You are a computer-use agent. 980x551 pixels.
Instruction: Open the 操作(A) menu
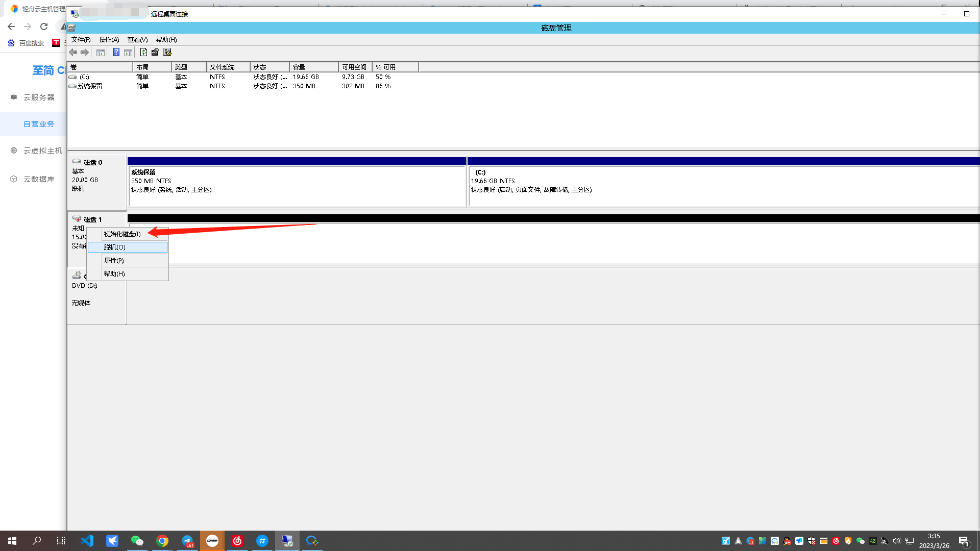click(x=109, y=39)
